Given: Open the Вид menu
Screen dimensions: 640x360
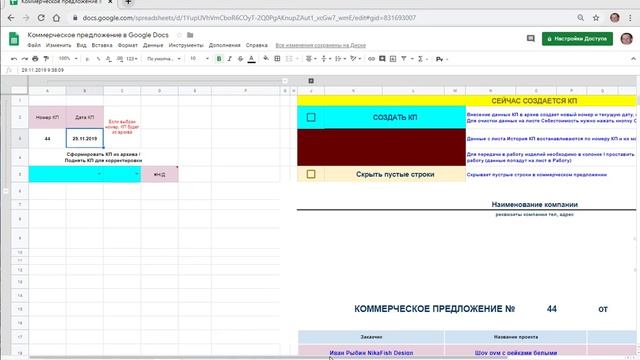Looking at the screenshot, I should tap(81, 45).
